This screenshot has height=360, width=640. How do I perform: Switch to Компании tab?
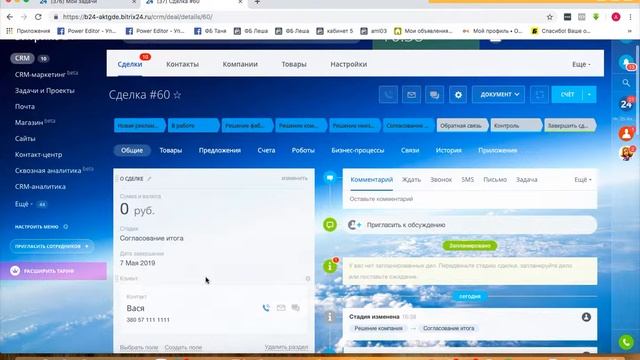[240, 64]
